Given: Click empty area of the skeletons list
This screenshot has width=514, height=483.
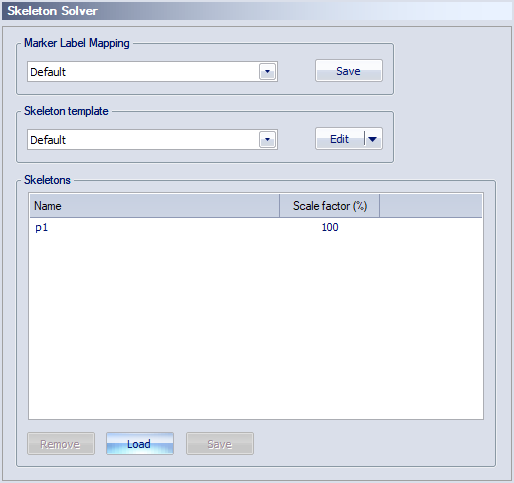Looking at the screenshot, I should [256, 327].
